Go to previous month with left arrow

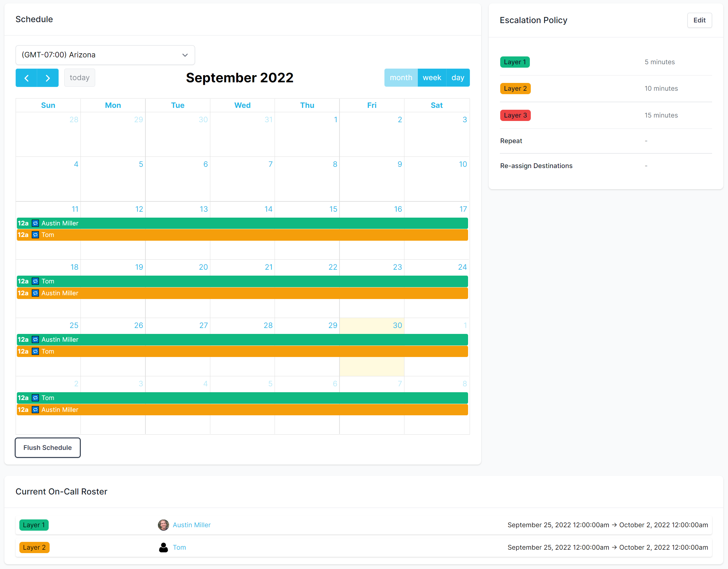pyautogui.click(x=26, y=78)
